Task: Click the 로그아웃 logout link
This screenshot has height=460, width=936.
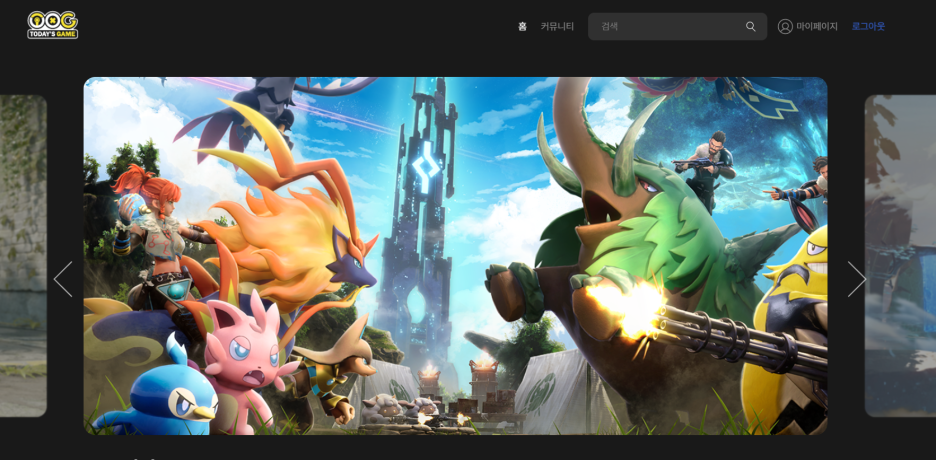Action: [868, 26]
